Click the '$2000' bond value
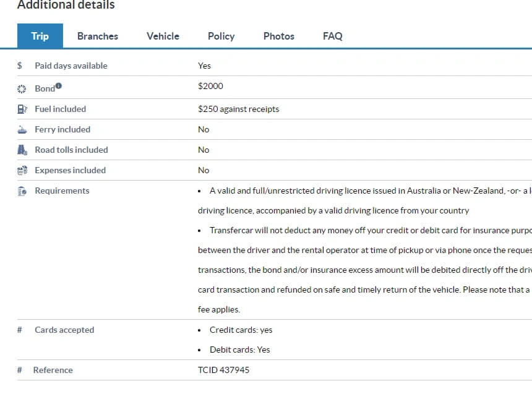 [x=210, y=86]
